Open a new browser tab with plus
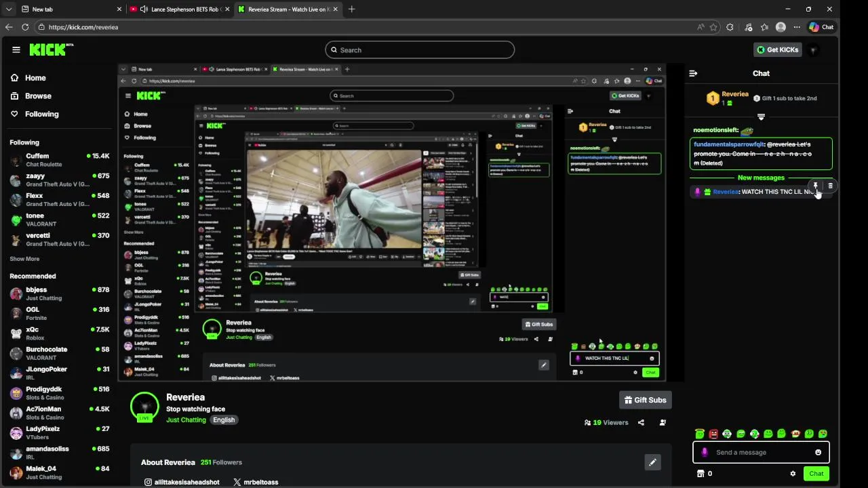Image resolution: width=868 pixels, height=488 pixels. (351, 9)
